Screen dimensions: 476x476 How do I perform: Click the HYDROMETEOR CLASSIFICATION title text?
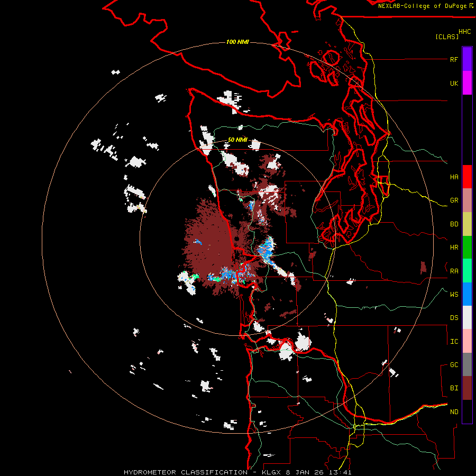[x=186, y=472]
